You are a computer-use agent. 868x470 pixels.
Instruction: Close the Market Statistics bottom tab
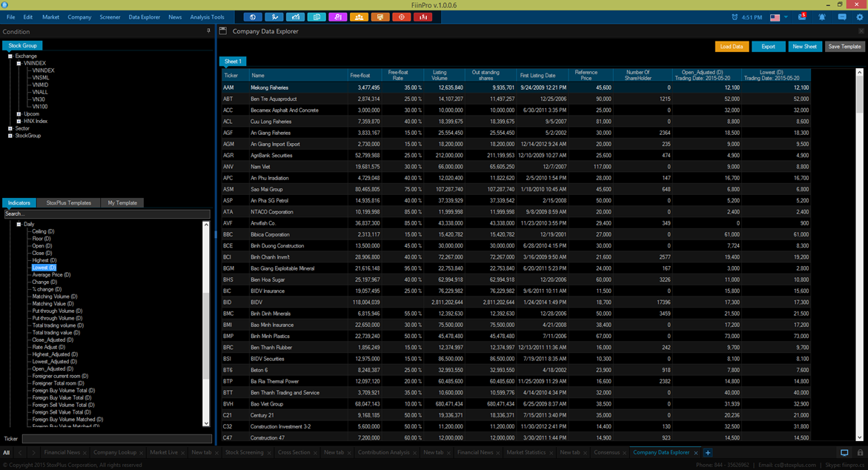[x=551, y=453]
